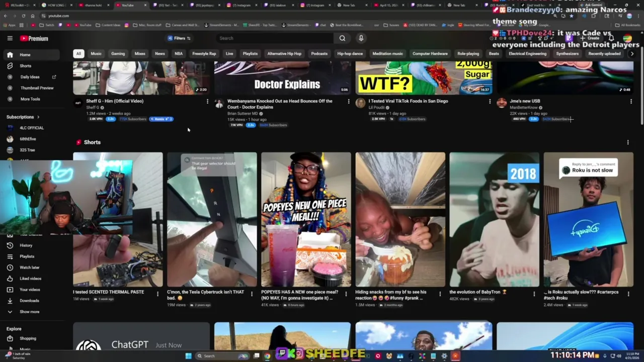Click the YouTube Premium logo
Image resolution: width=644 pixels, height=362 pixels.
34,38
